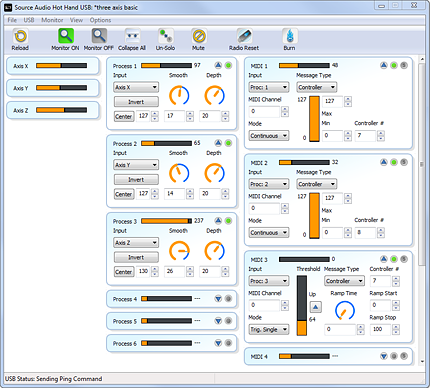Enable Process 5 with gray light
Image resolution: width=430 pixels, height=388 pixels.
pyautogui.click(x=228, y=321)
